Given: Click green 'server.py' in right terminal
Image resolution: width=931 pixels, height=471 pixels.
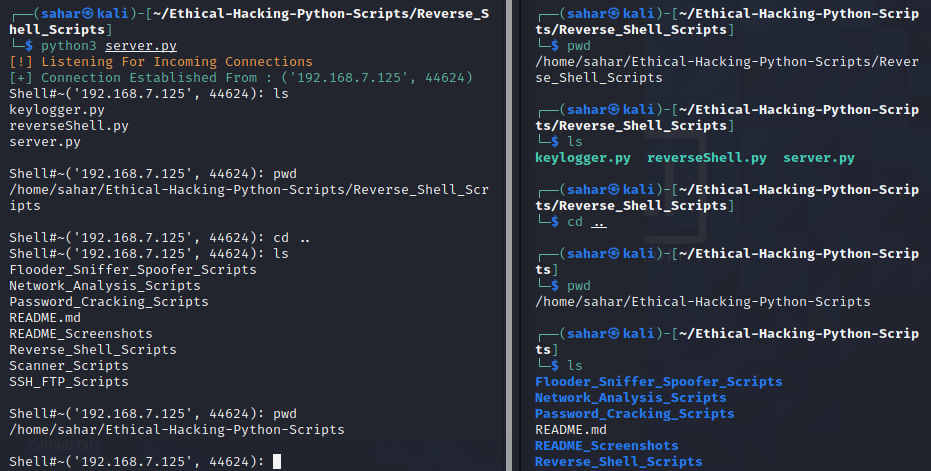Looking at the screenshot, I should tap(819, 158).
